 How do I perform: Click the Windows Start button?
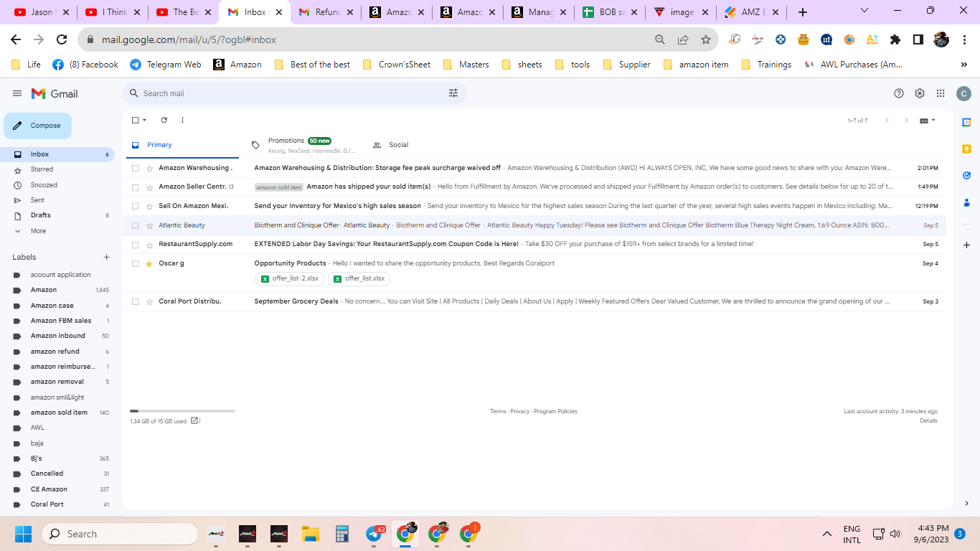(24, 534)
